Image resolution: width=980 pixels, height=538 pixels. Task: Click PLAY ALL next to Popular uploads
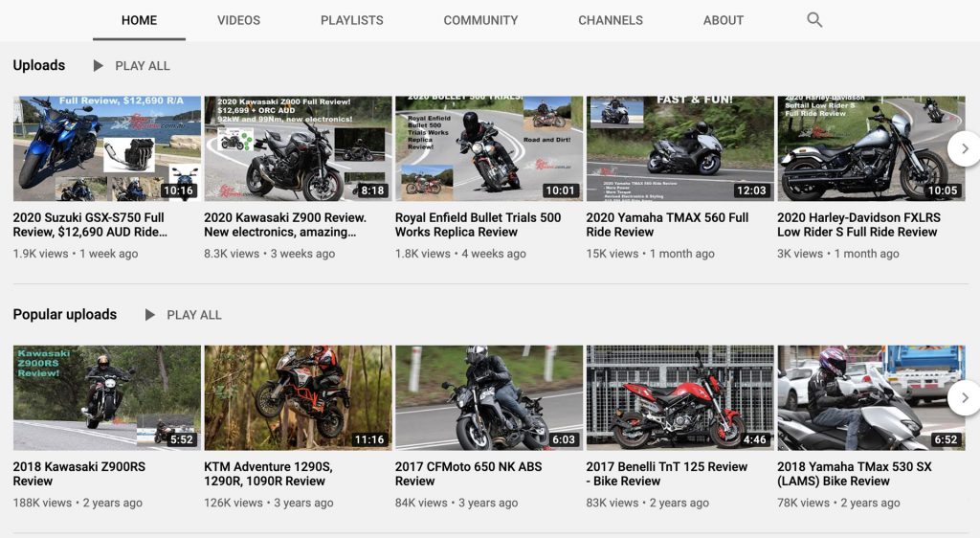(193, 315)
